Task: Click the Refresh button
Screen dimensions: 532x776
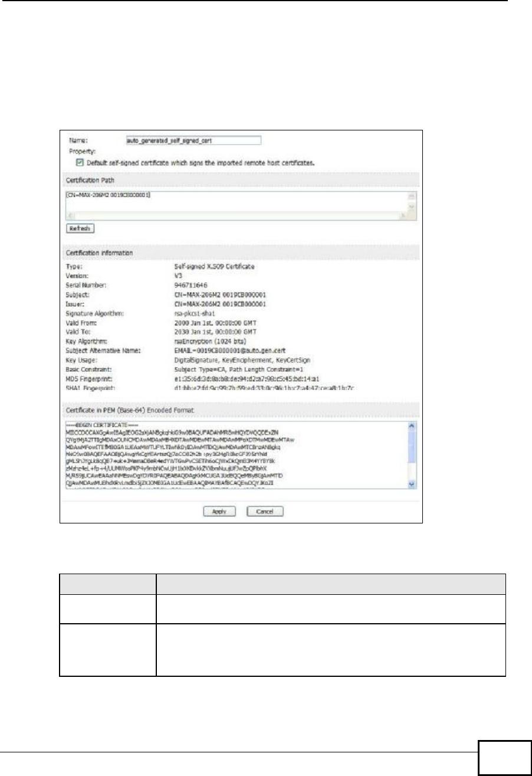Action: pyautogui.click(x=81, y=227)
